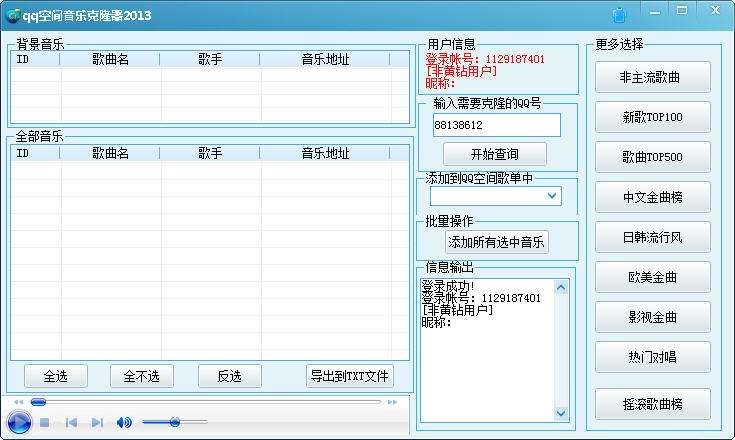Open the 热门对唱 list
Viewport: 735px width, 440px height.
(x=652, y=358)
